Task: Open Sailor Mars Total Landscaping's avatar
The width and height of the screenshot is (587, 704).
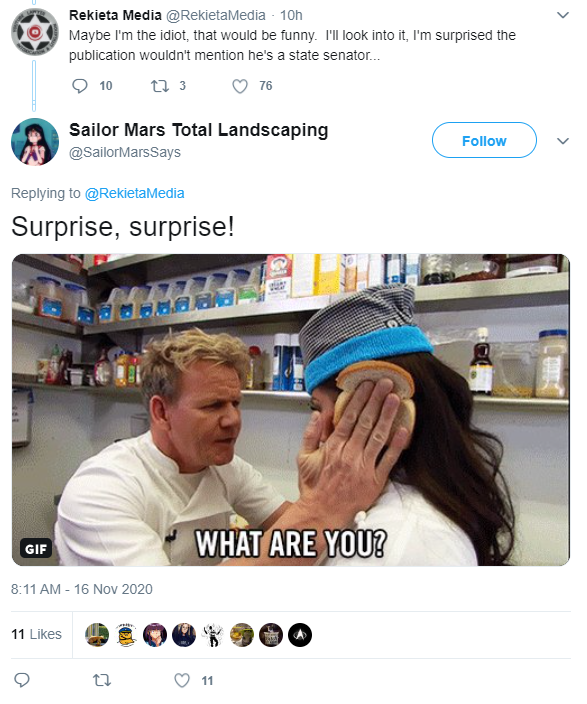Action: (x=35, y=141)
